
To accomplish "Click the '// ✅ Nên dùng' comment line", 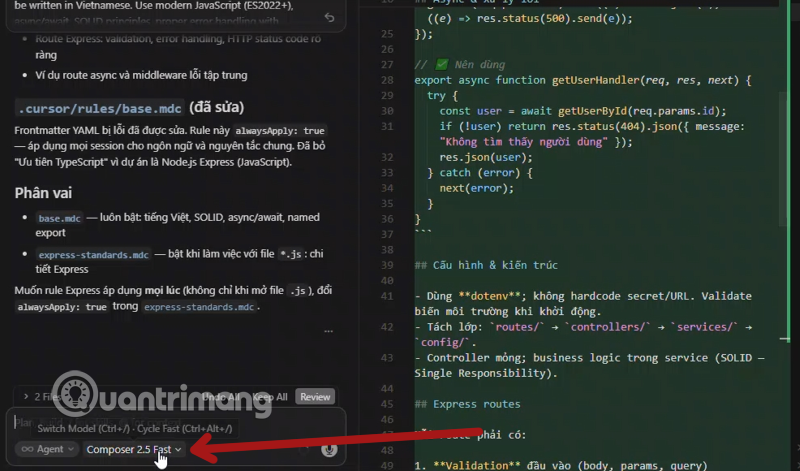I will tap(460, 65).
